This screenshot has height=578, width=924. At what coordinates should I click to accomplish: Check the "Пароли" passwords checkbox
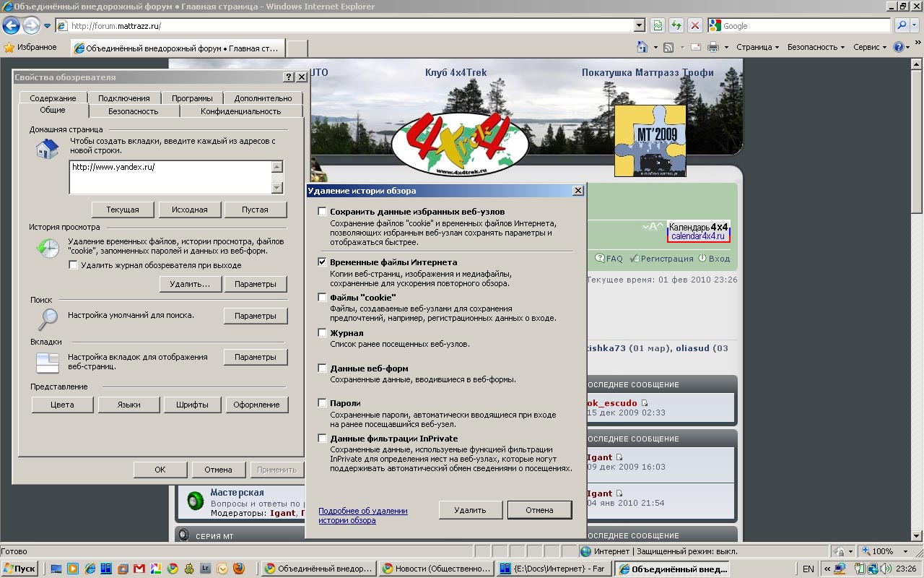(323, 402)
